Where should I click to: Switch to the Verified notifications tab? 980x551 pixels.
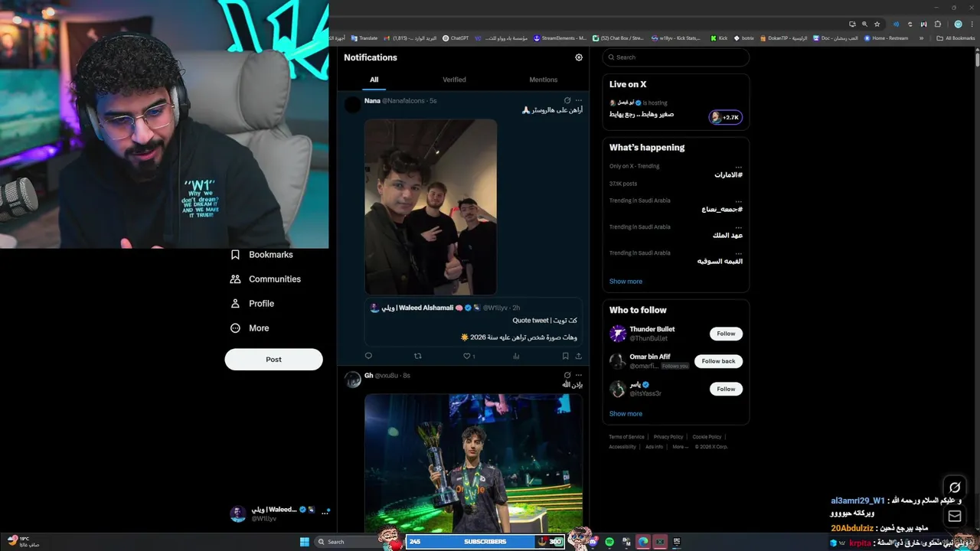pyautogui.click(x=454, y=80)
